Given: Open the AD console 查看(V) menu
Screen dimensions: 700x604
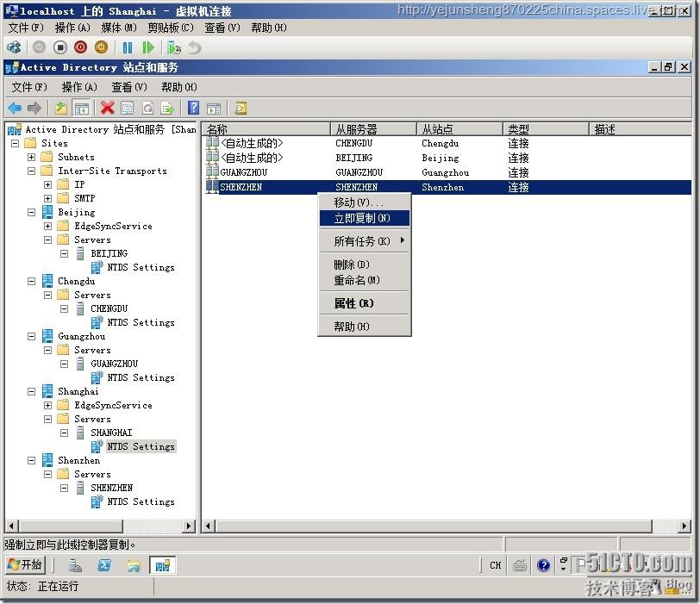Looking at the screenshot, I should [129, 87].
